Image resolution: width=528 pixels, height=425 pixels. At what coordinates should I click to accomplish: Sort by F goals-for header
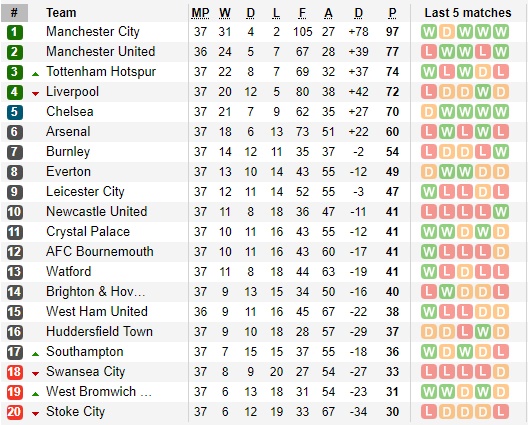click(x=302, y=13)
